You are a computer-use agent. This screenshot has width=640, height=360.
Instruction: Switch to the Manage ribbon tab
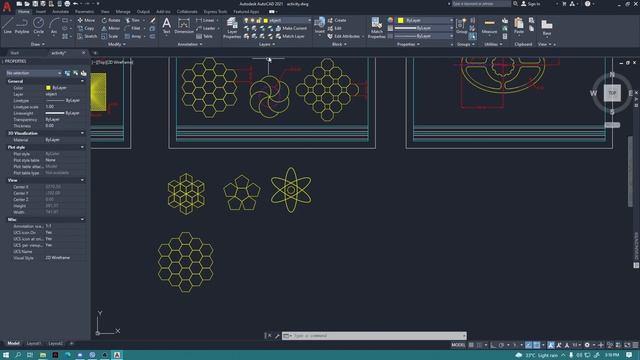tap(123, 11)
